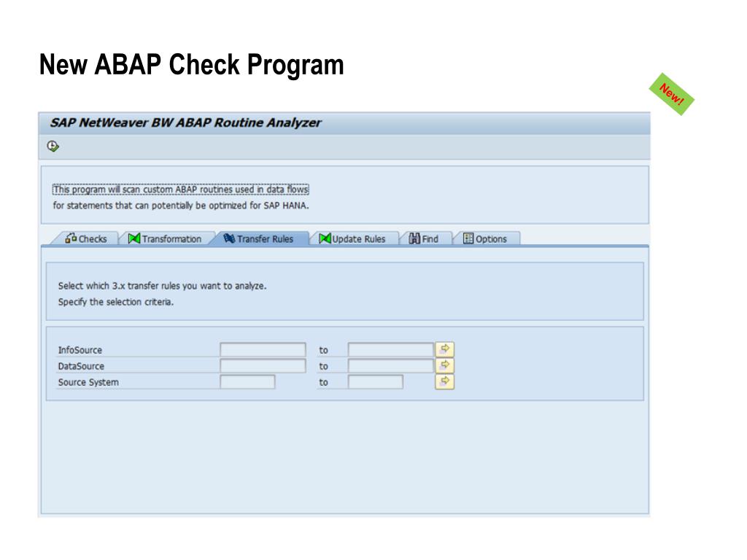Click the InfoSource from input field

(x=263, y=349)
